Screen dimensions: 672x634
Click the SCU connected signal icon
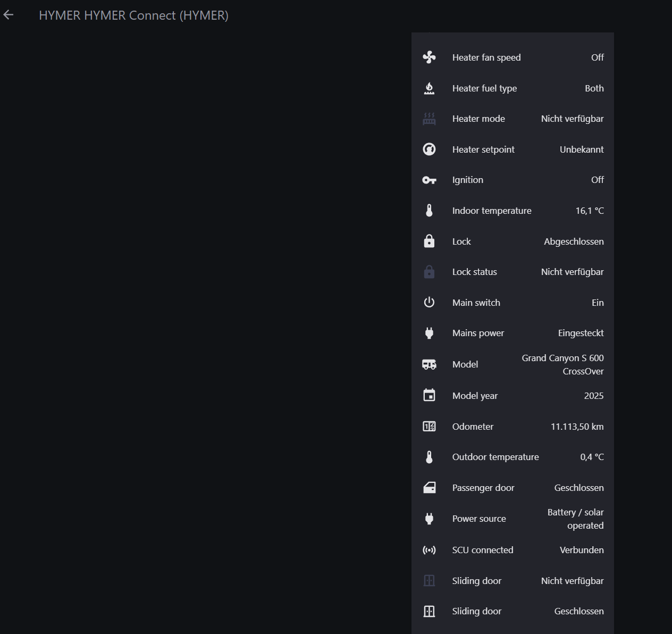(x=429, y=550)
